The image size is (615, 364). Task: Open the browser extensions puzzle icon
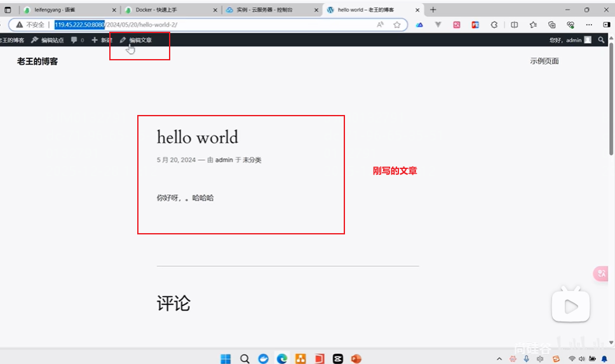(494, 25)
